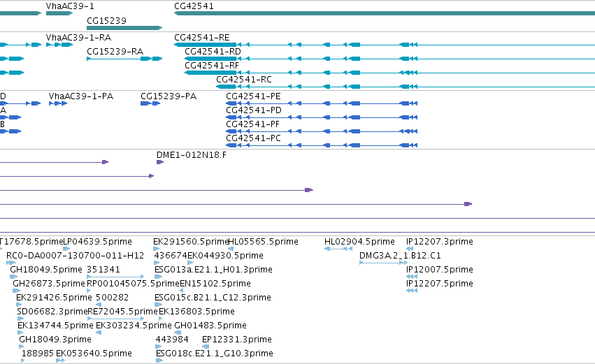Click transcript label CG15239-RA
This screenshot has width=595, height=364.
pyautogui.click(x=115, y=52)
